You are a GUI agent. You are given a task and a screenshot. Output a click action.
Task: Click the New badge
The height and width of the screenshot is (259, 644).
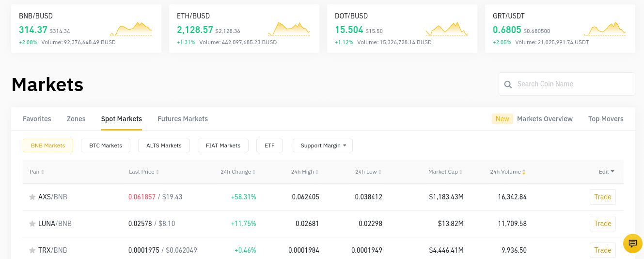pyautogui.click(x=503, y=119)
